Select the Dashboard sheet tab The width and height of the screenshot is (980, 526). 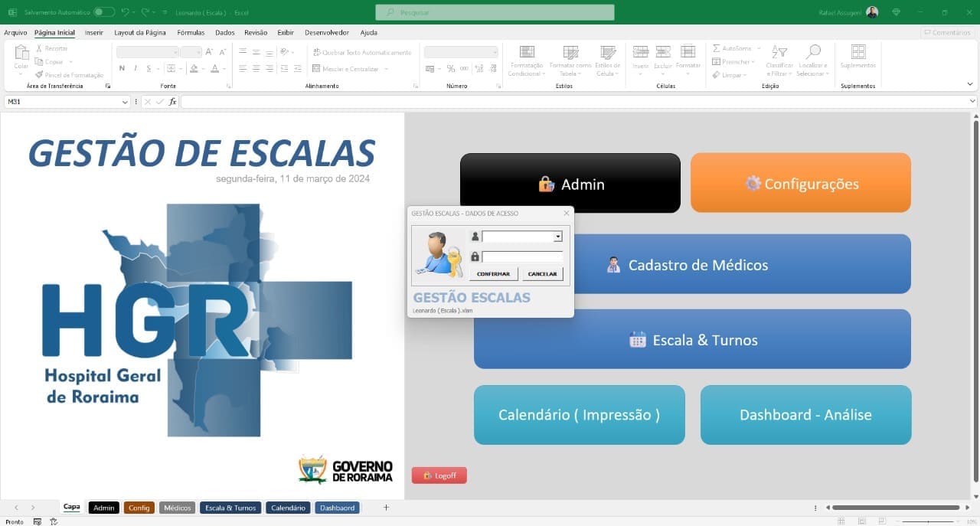pos(337,508)
